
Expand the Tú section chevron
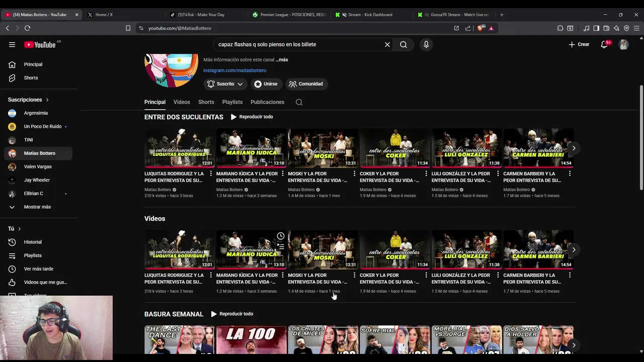click(20, 229)
